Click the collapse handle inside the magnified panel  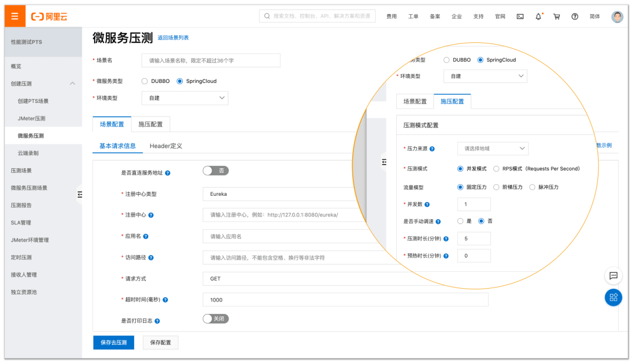384,162
